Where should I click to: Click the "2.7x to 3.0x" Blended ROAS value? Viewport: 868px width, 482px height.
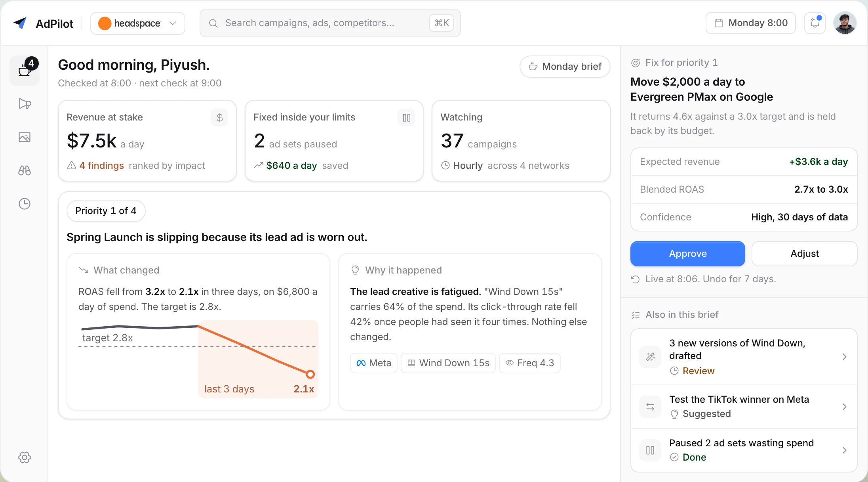click(821, 189)
